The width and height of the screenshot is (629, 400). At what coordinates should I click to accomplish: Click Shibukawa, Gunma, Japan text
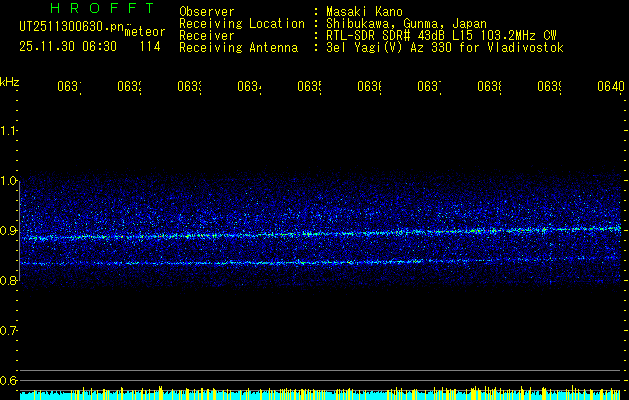406,24
